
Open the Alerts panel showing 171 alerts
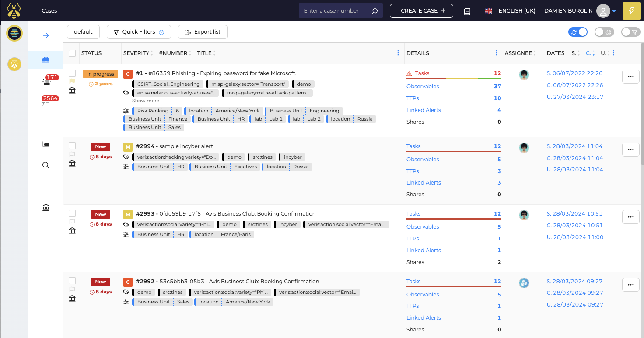click(x=45, y=81)
